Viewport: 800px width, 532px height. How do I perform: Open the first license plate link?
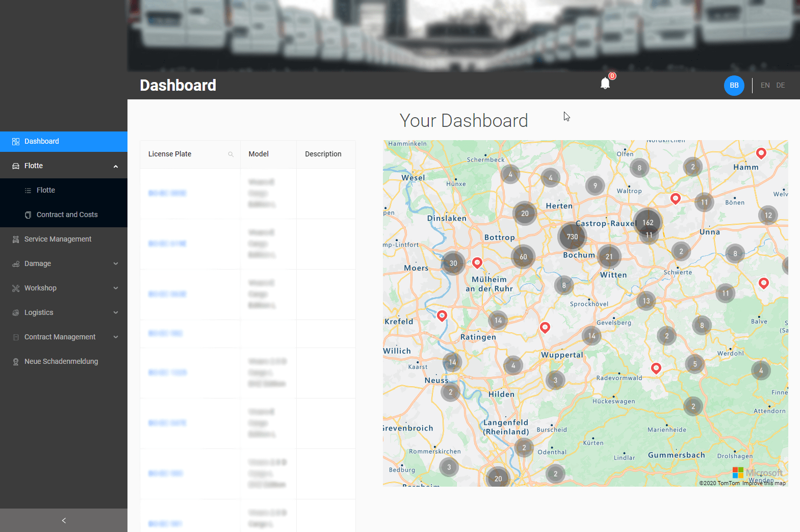point(167,193)
